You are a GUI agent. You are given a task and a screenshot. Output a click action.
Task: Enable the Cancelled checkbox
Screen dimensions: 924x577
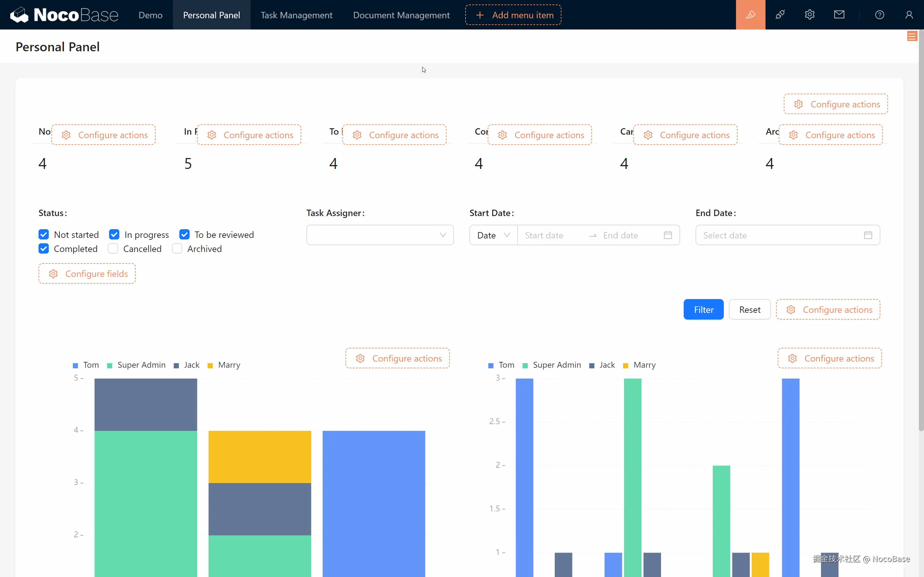[113, 249]
